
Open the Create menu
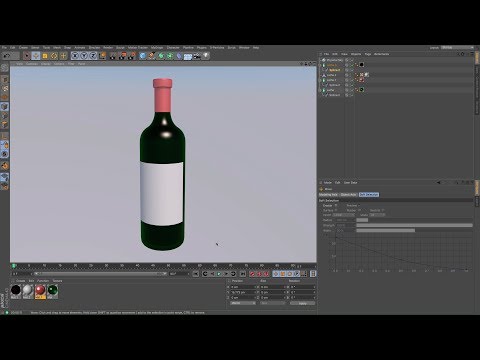point(23,47)
